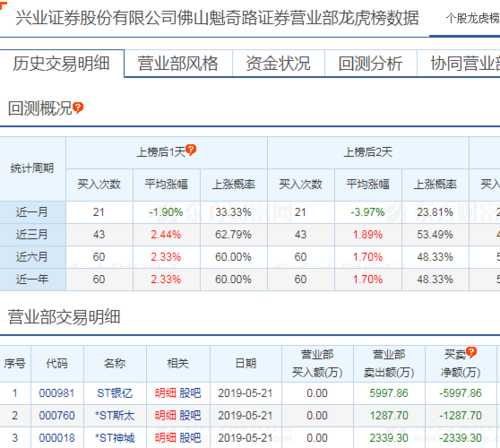Open the *ST斯太 stock name link
Viewport: 500px width, 448px height.
115,416
